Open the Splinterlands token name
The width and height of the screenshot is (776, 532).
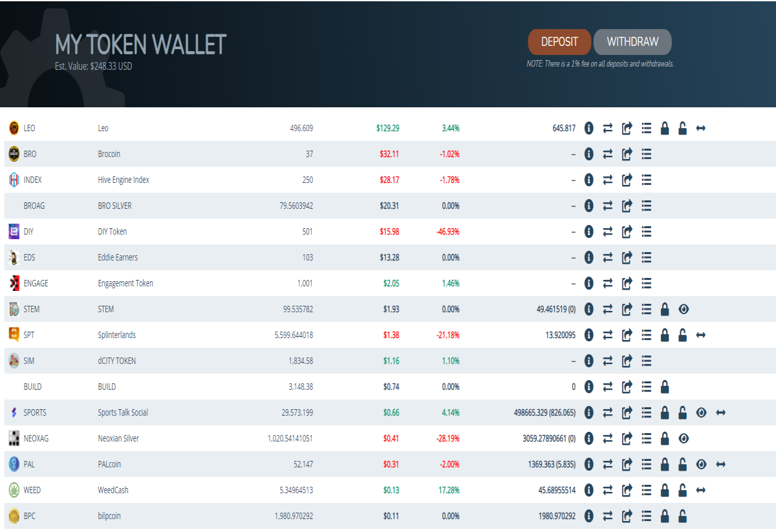[117, 335]
